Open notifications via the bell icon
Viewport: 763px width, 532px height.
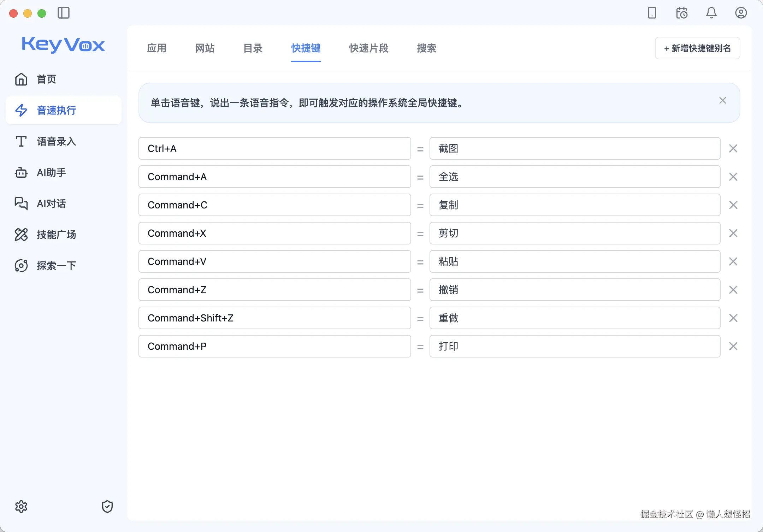tap(711, 13)
